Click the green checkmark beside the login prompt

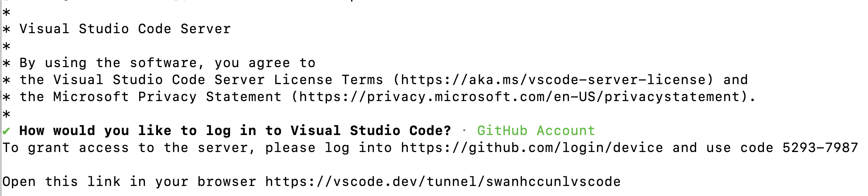[6, 131]
